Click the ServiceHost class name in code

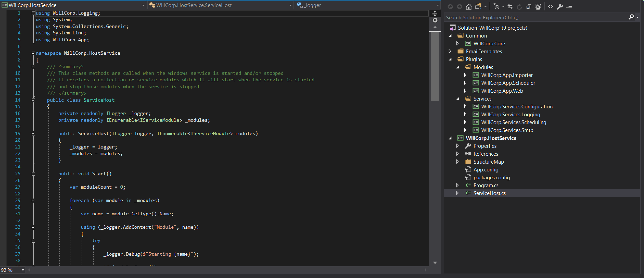[99, 100]
